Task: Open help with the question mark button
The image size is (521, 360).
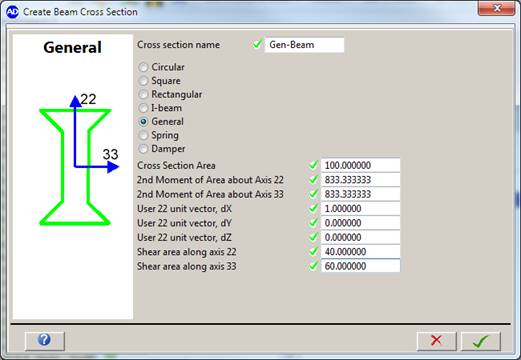Action: [45, 341]
